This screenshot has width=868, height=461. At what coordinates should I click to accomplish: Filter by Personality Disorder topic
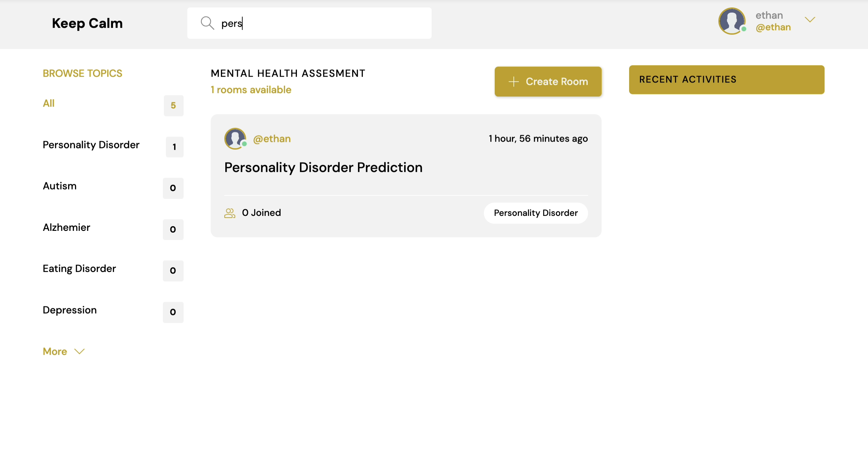click(91, 145)
